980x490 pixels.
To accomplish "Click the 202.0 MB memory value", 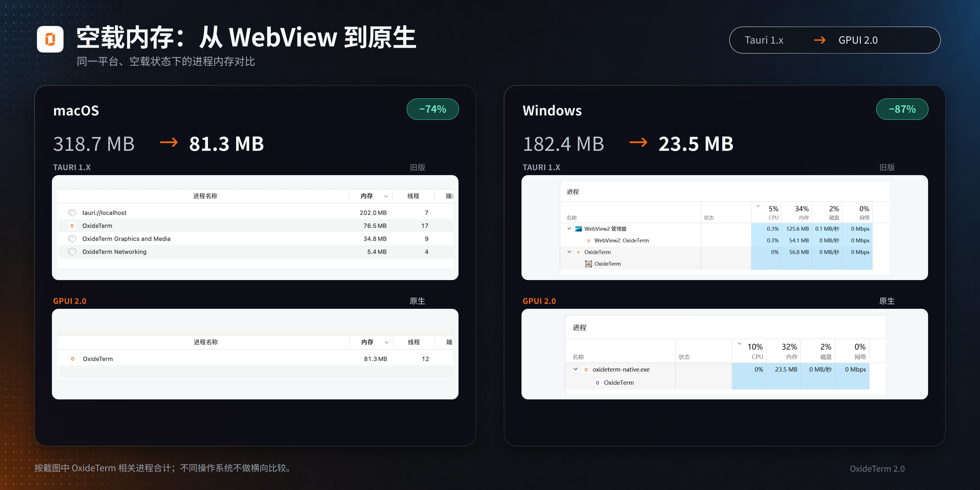I will 373,213.
